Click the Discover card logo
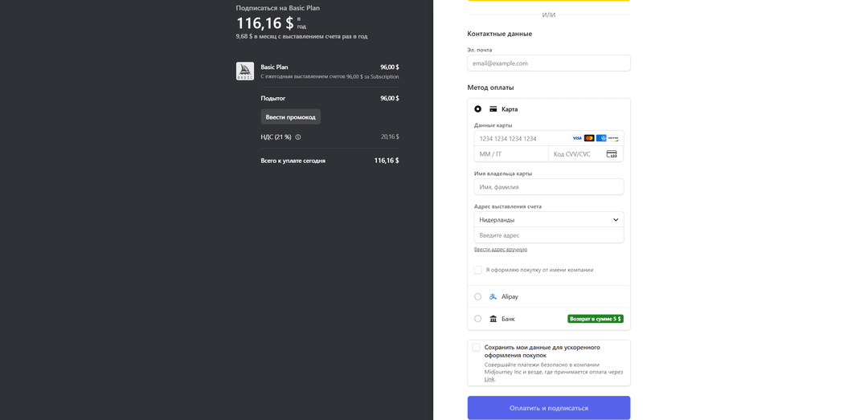The width and height of the screenshot is (868, 420). click(x=613, y=138)
